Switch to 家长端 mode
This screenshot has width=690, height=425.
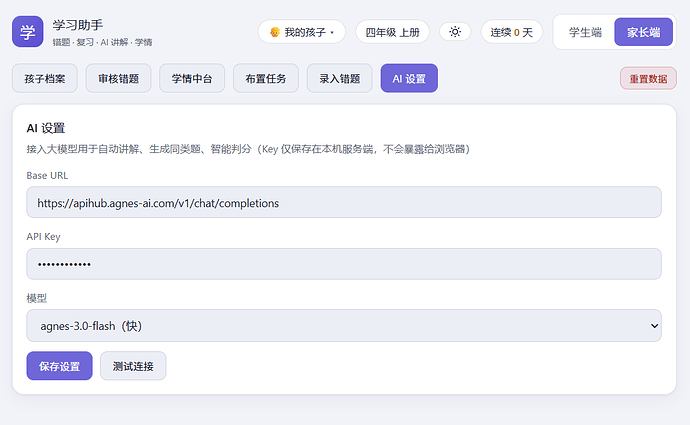click(643, 32)
